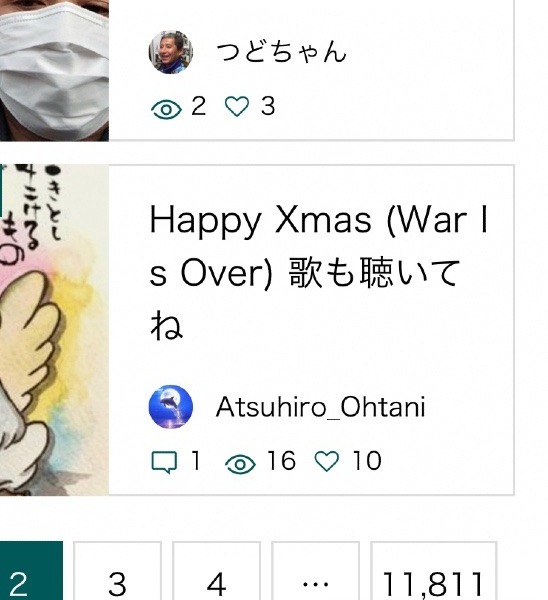548x600 pixels.
Task: Go to page 4
Action: 216,571
